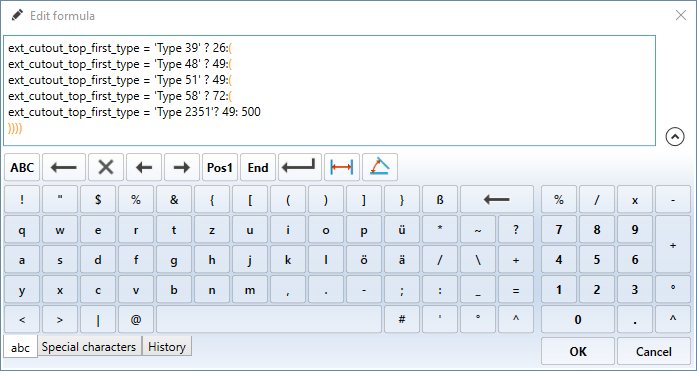Screen dimensions: 697x371
Task: Collapse the keyboard with the chevron button
Action: pyautogui.click(x=675, y=137)
